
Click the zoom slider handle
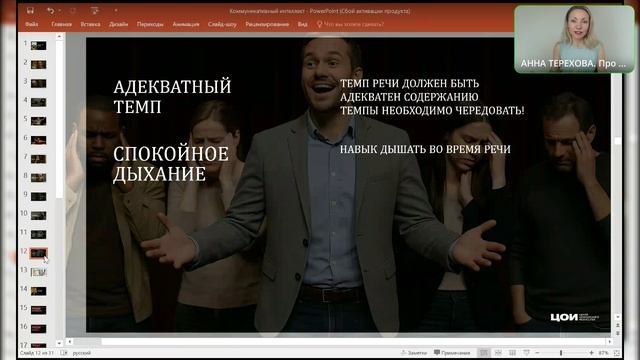tap(561, 353)
